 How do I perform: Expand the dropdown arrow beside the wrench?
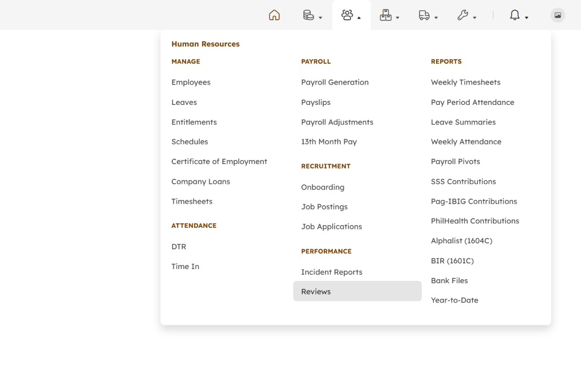(x=474, y=17)
